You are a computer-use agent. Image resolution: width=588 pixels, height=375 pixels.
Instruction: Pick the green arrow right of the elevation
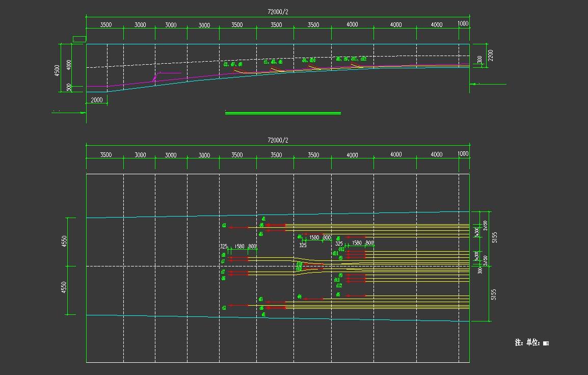(488, 84)
